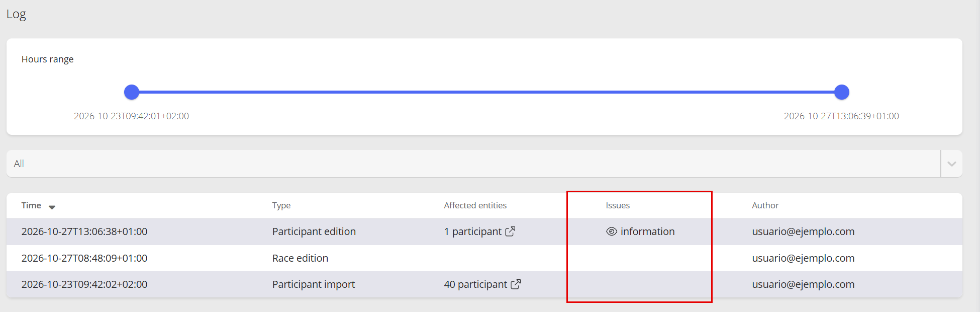
Task: Click the Issues column header
Action: [x=618, y=205]
